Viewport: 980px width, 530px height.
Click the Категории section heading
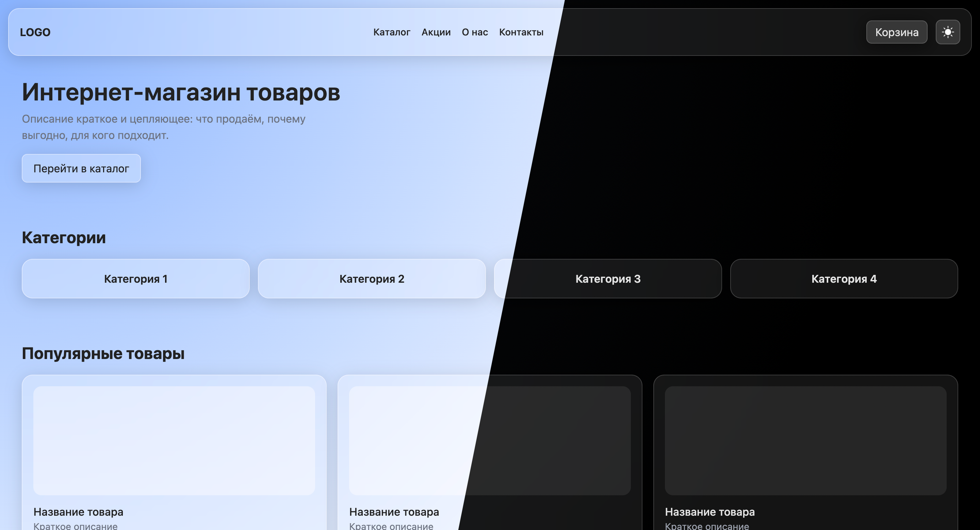pos(64,238)
